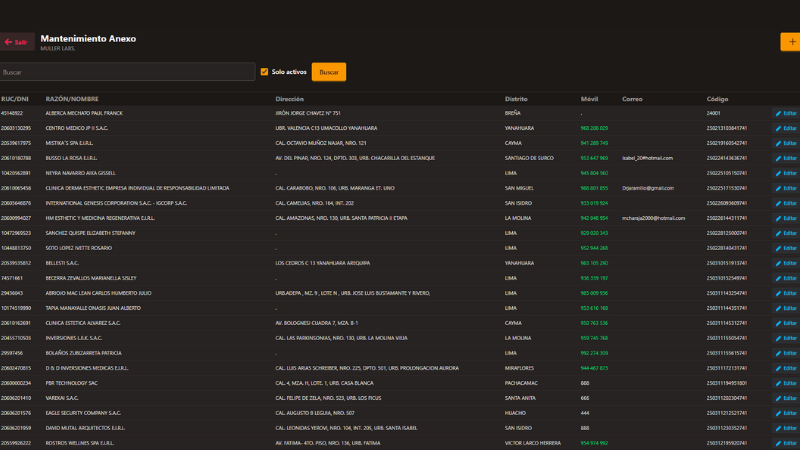Edit the BUSSO LA ROSA E.I.R.L. entry
Image resolution: width=800 pixels, height=450 pixels.
[x=786, y=158]
